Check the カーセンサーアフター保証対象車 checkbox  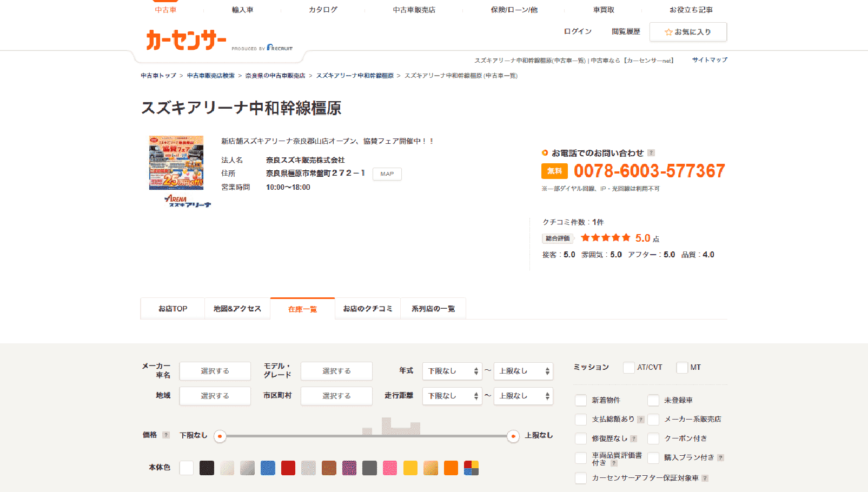581,478
